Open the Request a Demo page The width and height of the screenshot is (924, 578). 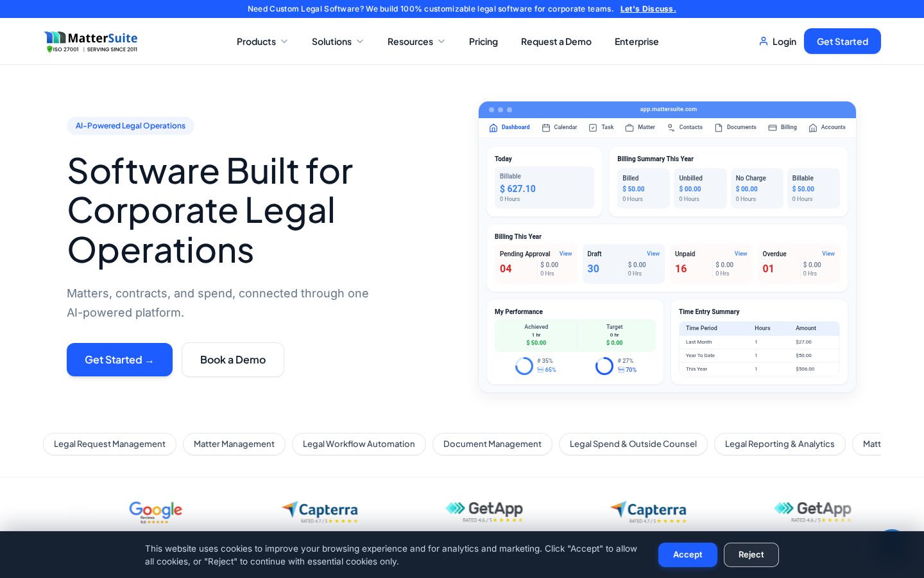[556, 42]
